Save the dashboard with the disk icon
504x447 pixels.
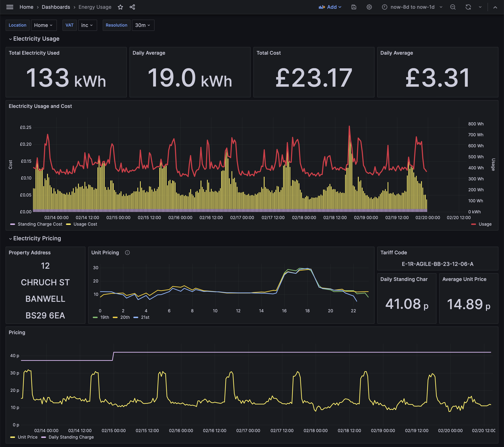[354, 7]
